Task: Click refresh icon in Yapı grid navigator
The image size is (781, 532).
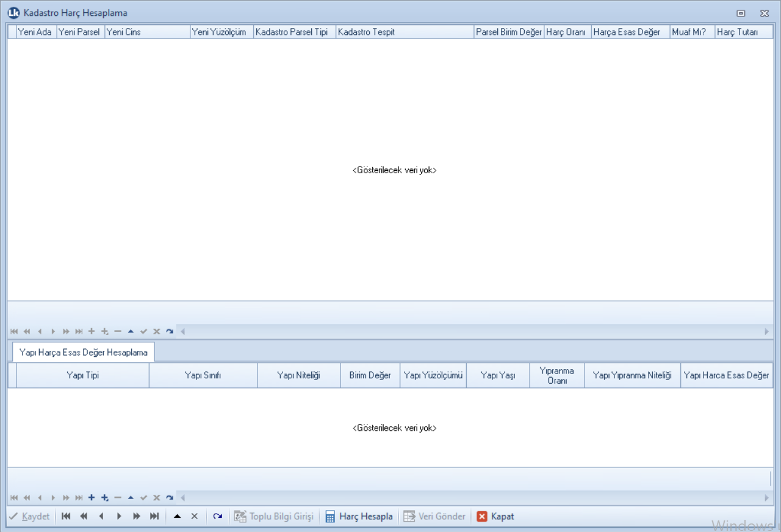Action: click(x=170, y=498)
